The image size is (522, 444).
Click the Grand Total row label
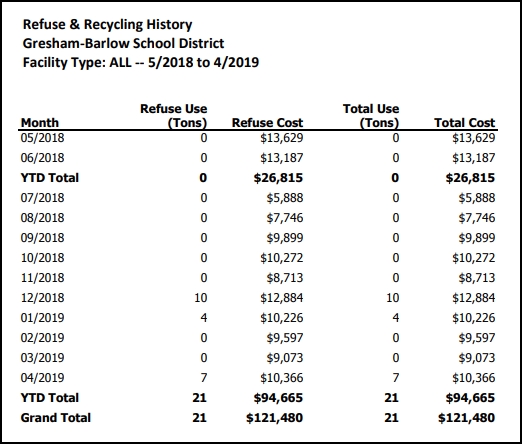[x=56, y=418]
